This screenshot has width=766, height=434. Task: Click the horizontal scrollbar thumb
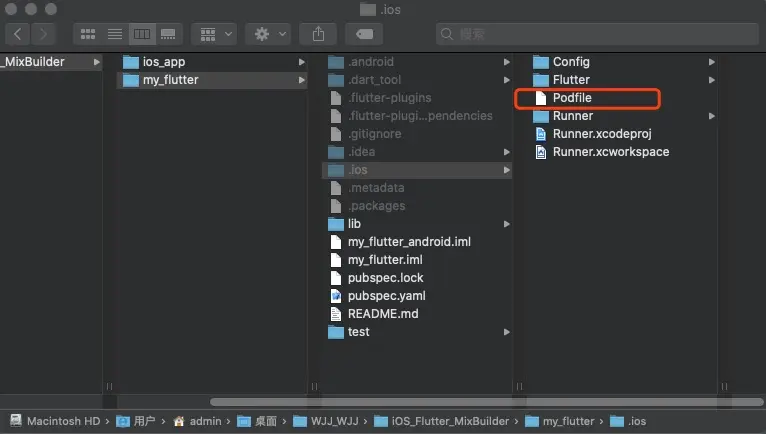pyautogui.click(x=487, y=402)
